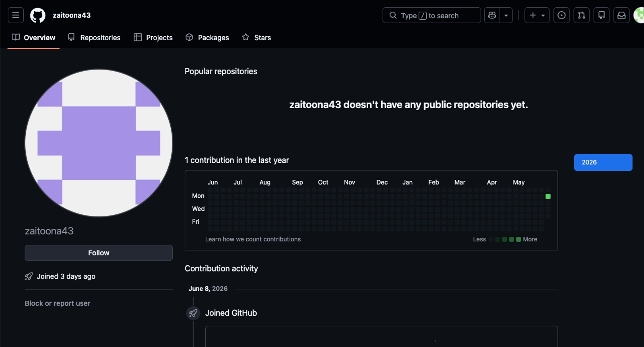The width and height of the screenshot is (644, 347).
Task: Click the rocket icon beside Joined GitHub
Action: (193, 313)
